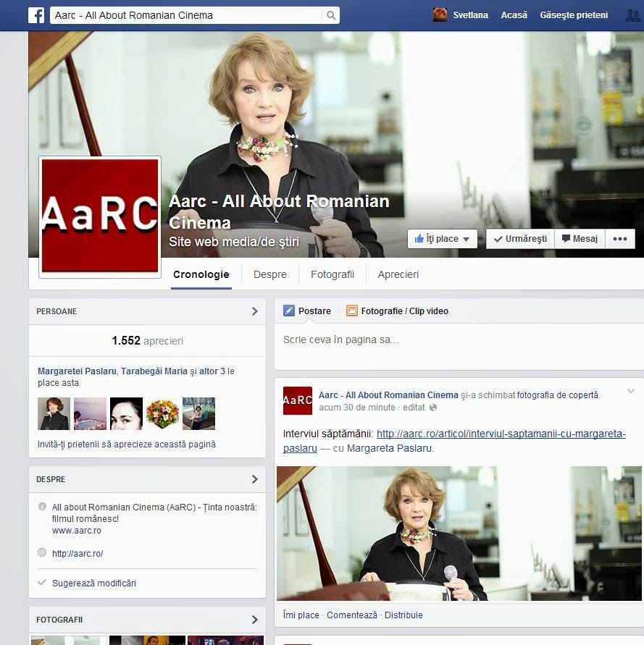Image resolution: width=644 pixels, height=645 pixels.
Task: Click the 1.552 aprecieri count
Action: pyautogui.click(x=147, y=341)
